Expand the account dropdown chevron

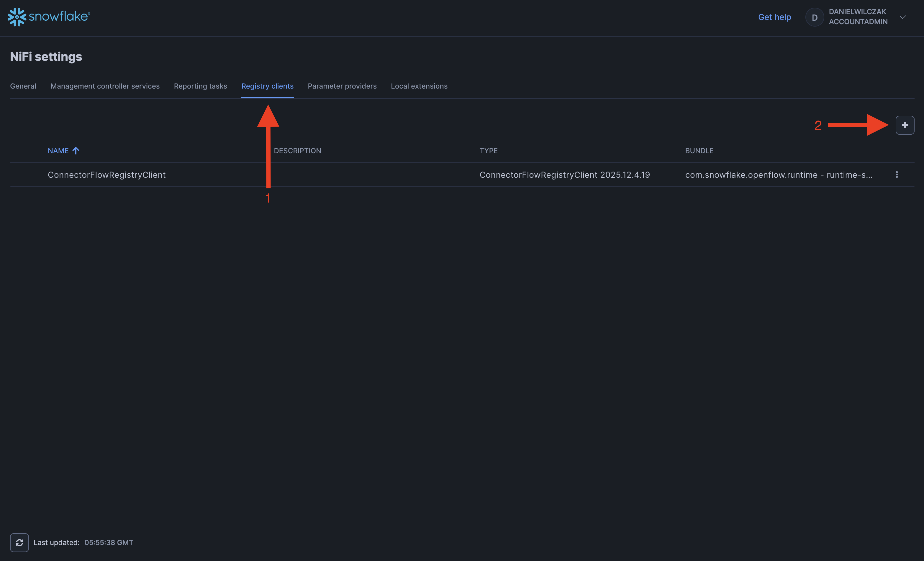[903, 17]
